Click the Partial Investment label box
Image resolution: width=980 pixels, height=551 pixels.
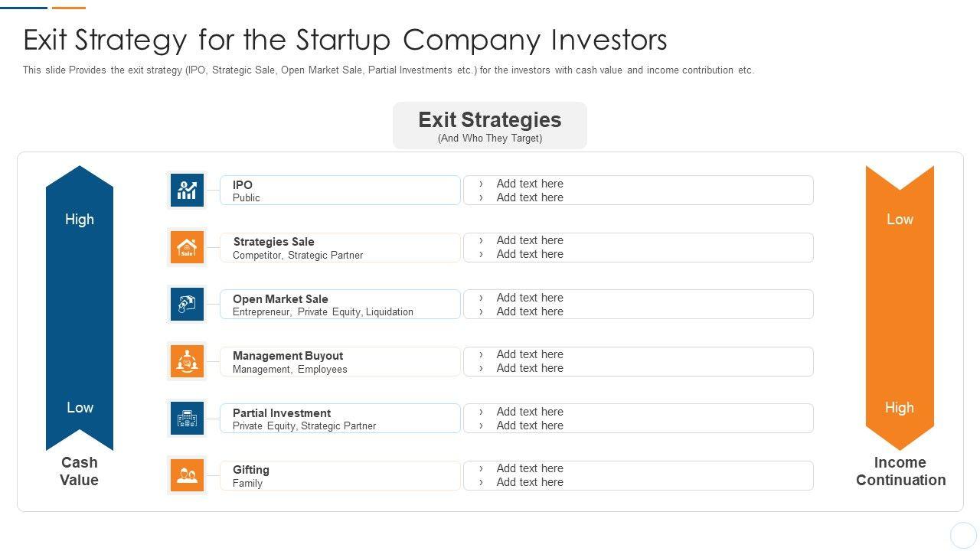click(340, 419)
